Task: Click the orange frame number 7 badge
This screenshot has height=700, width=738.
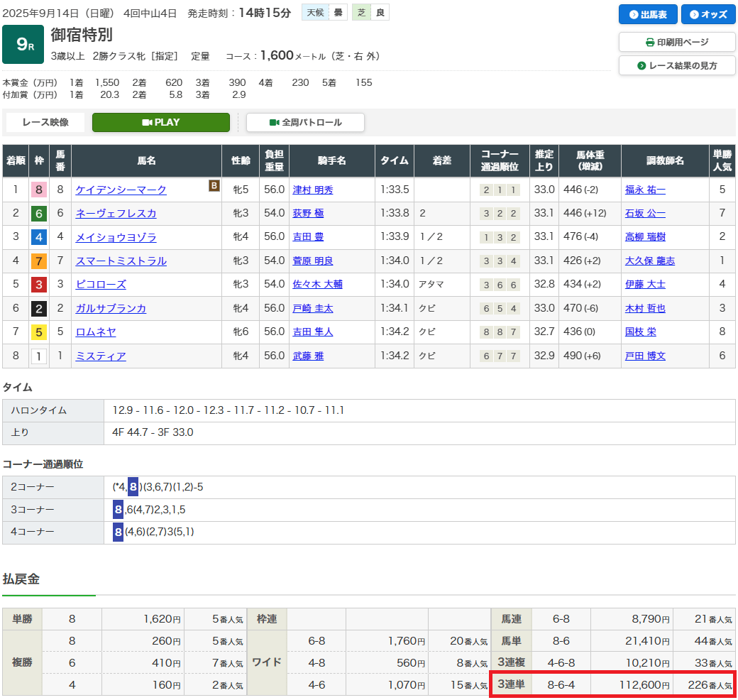Action: (x=38, y=261)
